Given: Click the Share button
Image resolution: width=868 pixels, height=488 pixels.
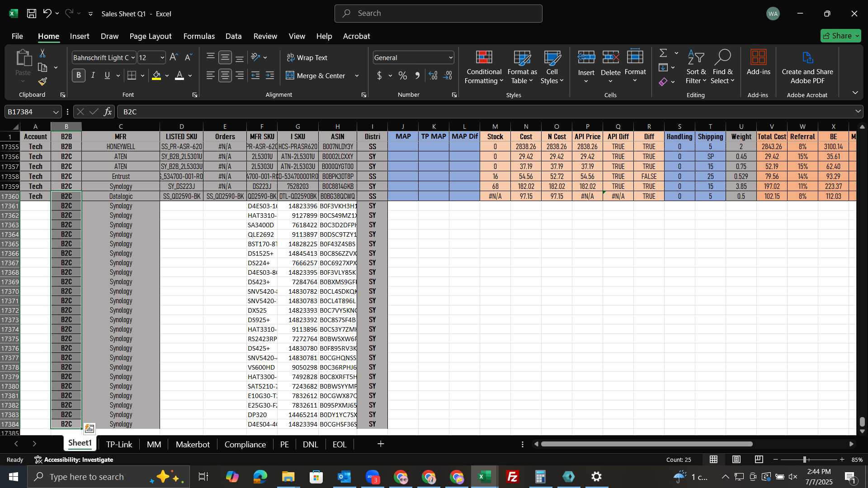Looking at the screenshot, I should tap(841, 36).
